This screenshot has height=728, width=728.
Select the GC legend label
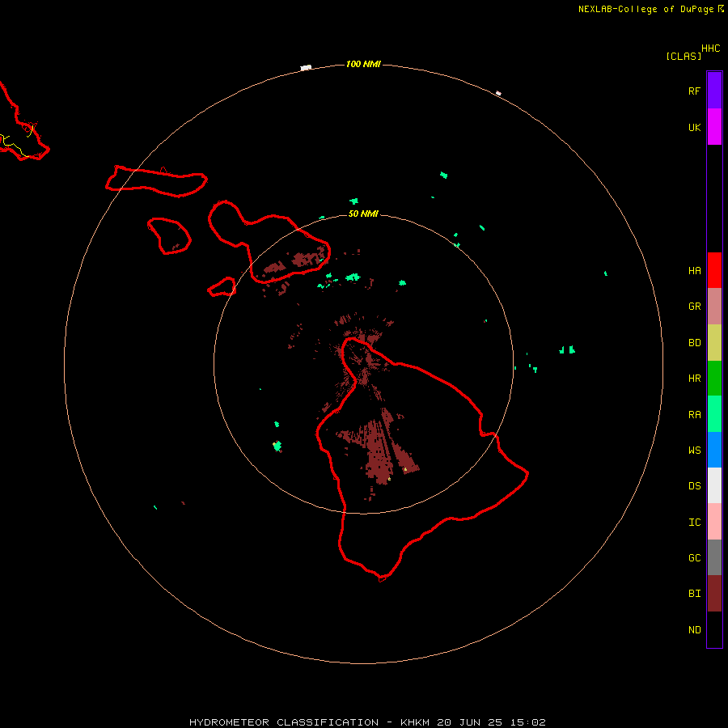pyautogui.click(x=694, y=558)
